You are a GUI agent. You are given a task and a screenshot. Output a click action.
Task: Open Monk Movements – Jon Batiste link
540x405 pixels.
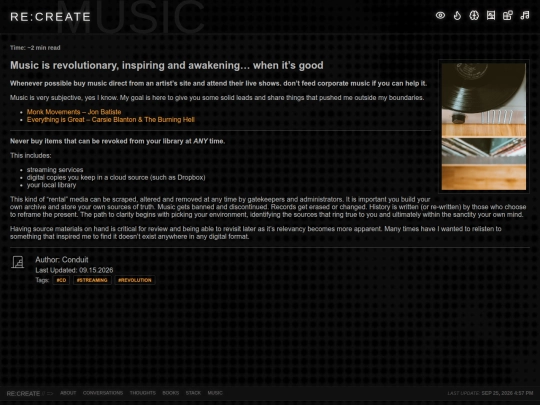(74, 112)
